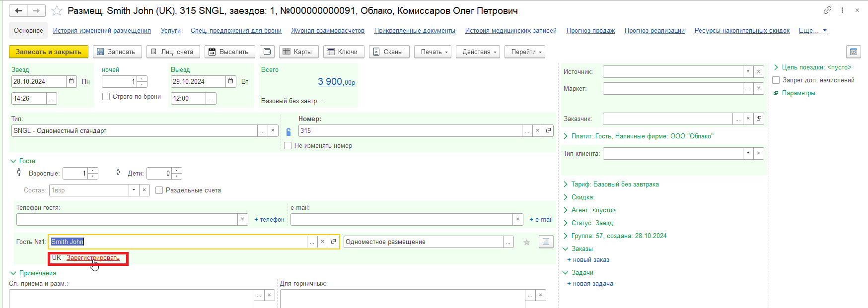Screen dimensions: 868x308
Task: Clear the Состав 1взр field
Action: tap(144, 190)
